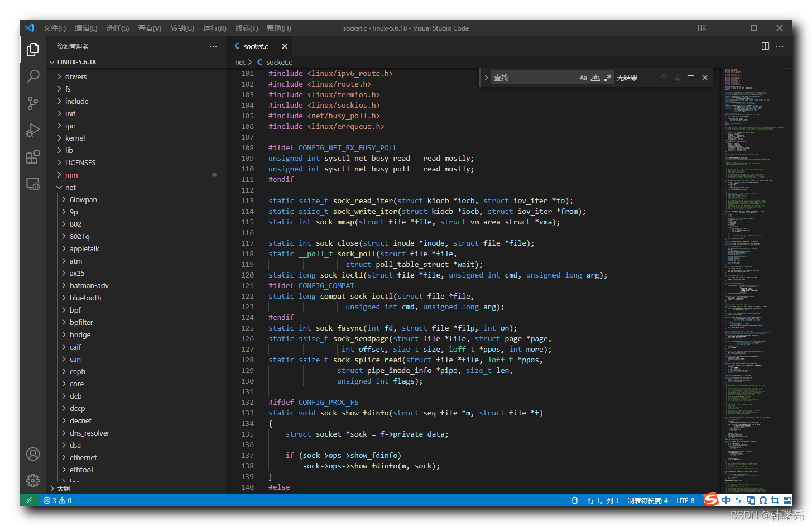Select the bridge folder

pyautogui.click(x=137, y=334)
